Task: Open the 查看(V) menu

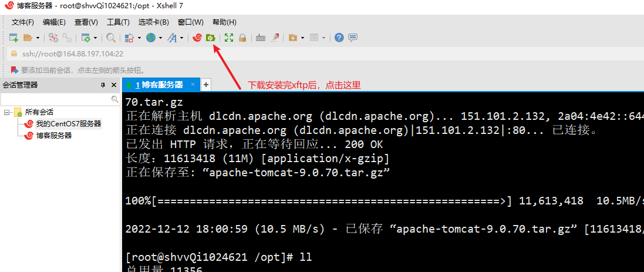Action: click(86, 22)
